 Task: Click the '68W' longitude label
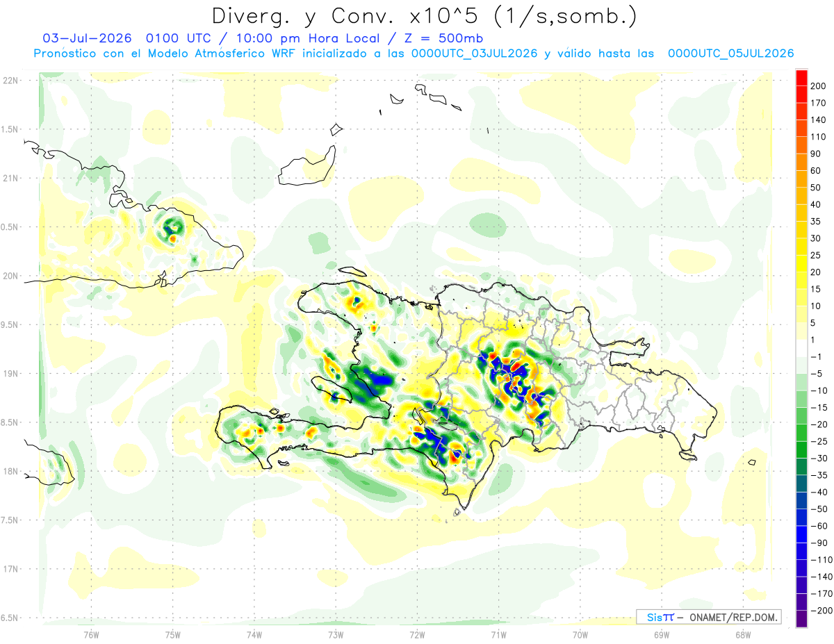coord(743,634)
